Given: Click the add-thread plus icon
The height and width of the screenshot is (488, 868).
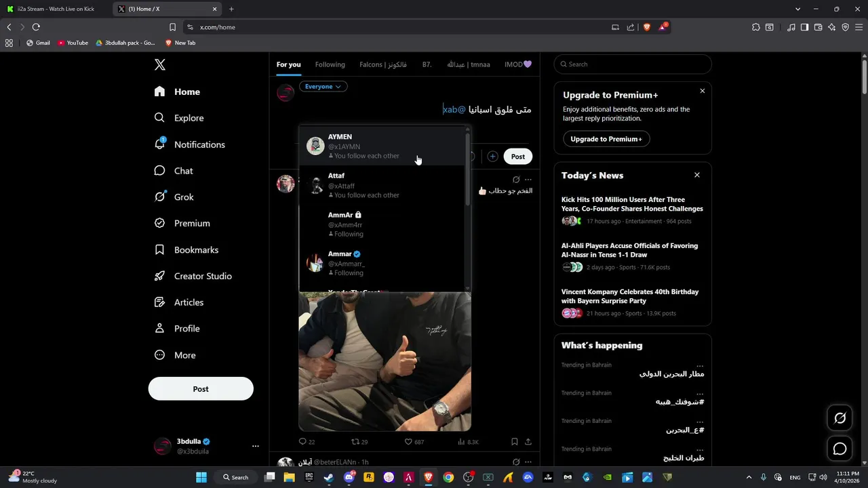Looking at the screenshot, I should coord(492,157).
